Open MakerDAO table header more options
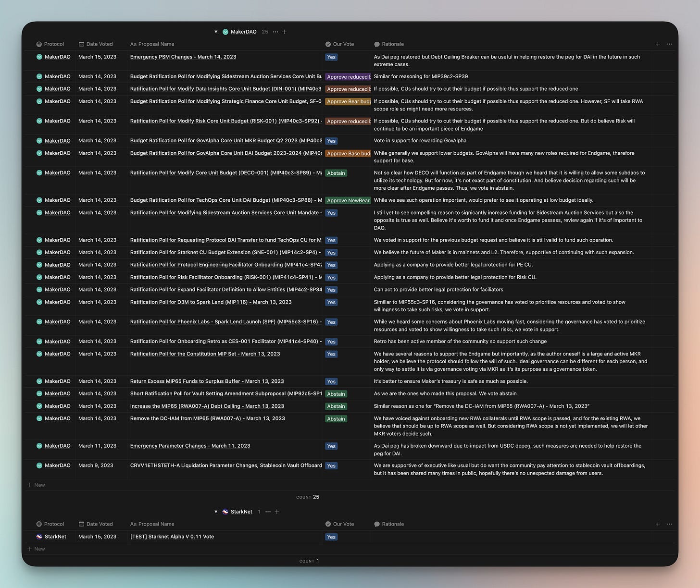 point(669,44)
